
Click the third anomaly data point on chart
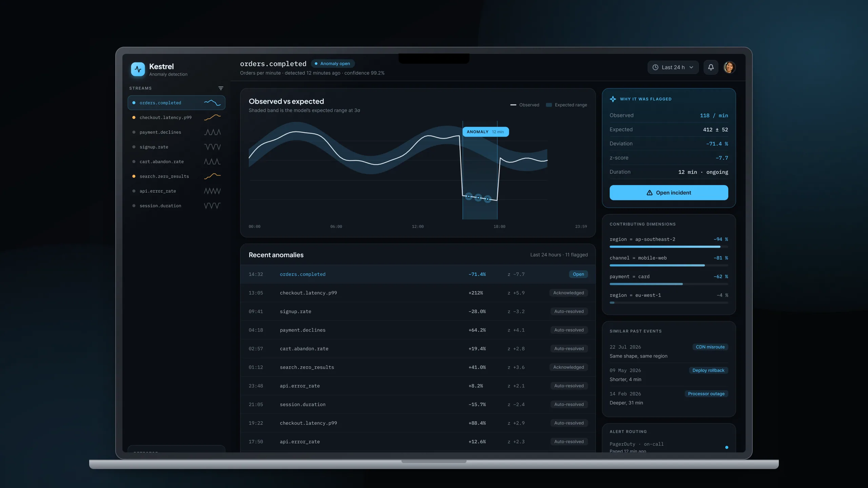click(488, 199)
